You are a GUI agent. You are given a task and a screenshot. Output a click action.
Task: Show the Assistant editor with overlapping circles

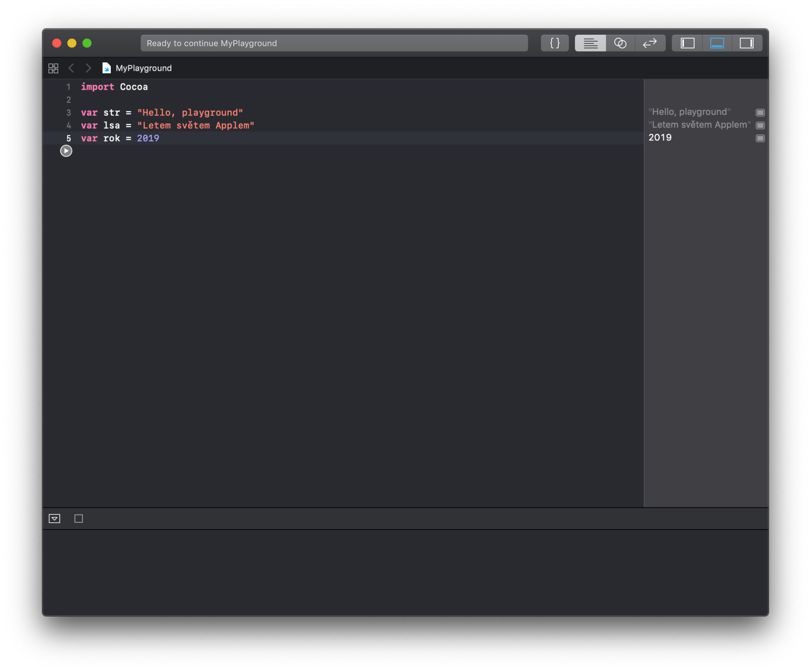coord(620,43)
